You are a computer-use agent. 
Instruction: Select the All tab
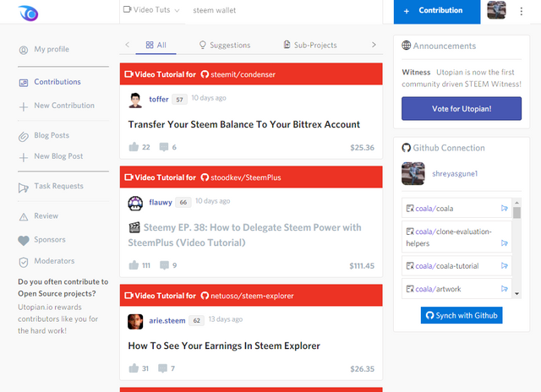pos(156,45)
